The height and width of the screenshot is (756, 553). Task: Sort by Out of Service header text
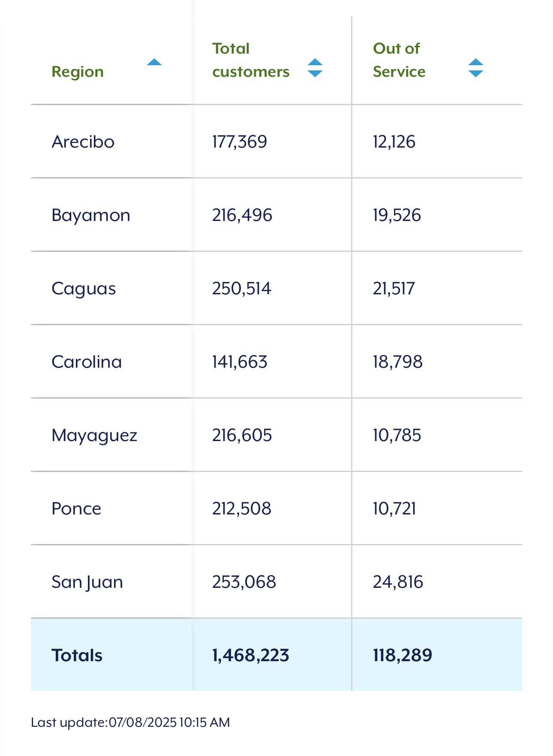[399, 60]
